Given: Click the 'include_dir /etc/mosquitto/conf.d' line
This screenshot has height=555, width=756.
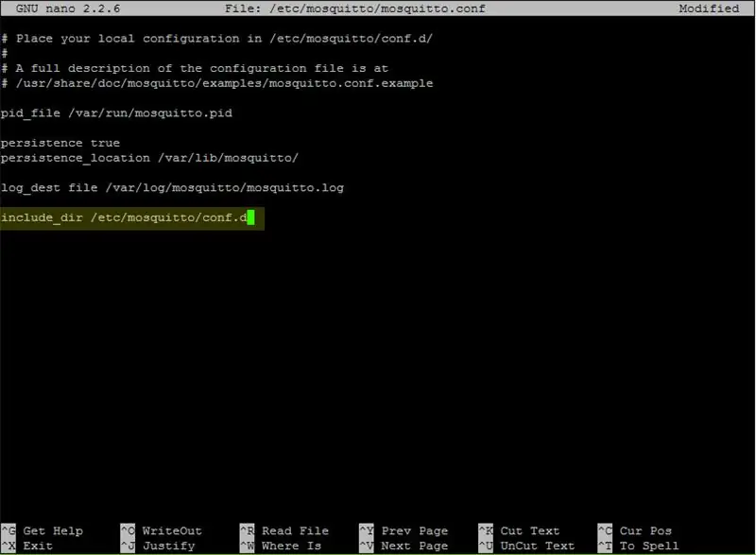Looking at the screenshot, I should (124, 218).
